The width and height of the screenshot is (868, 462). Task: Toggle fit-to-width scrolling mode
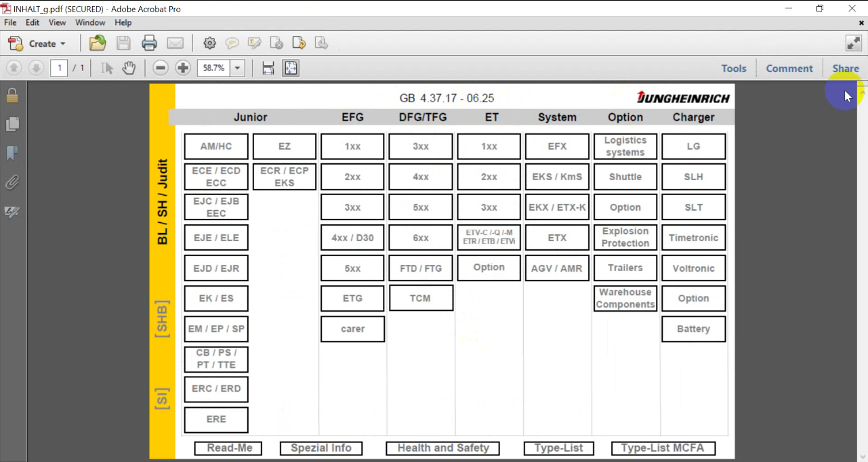[268, 68]
